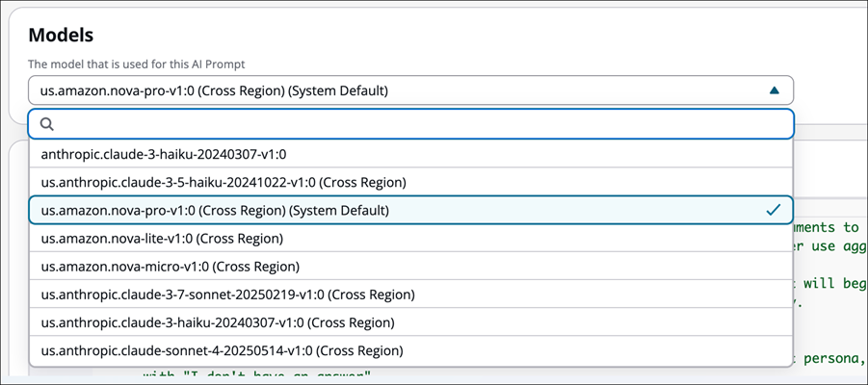Focus the model search input field

(x=414, y=124)
